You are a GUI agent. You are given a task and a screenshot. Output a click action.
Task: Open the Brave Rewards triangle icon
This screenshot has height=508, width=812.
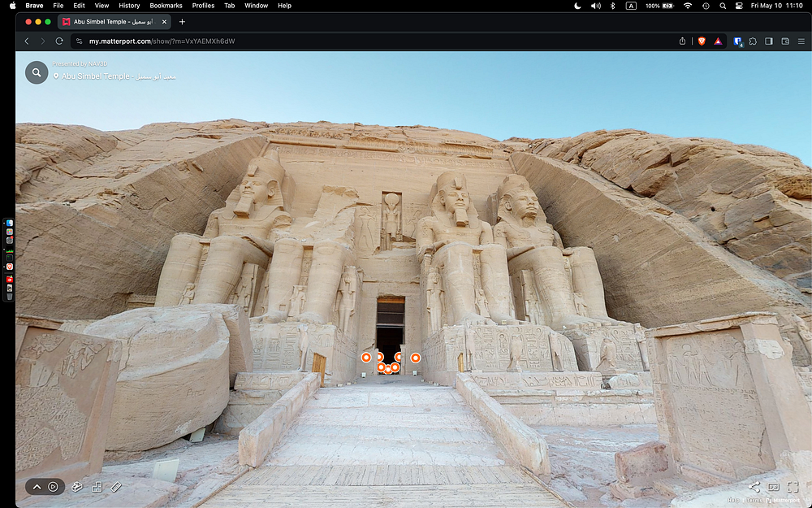(718, 41)
